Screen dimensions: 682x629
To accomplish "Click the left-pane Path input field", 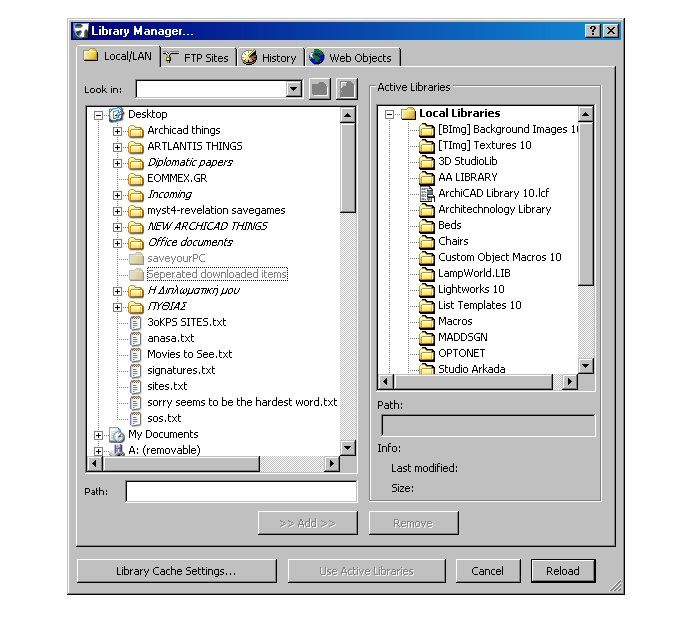I will (x=241, y=492).
